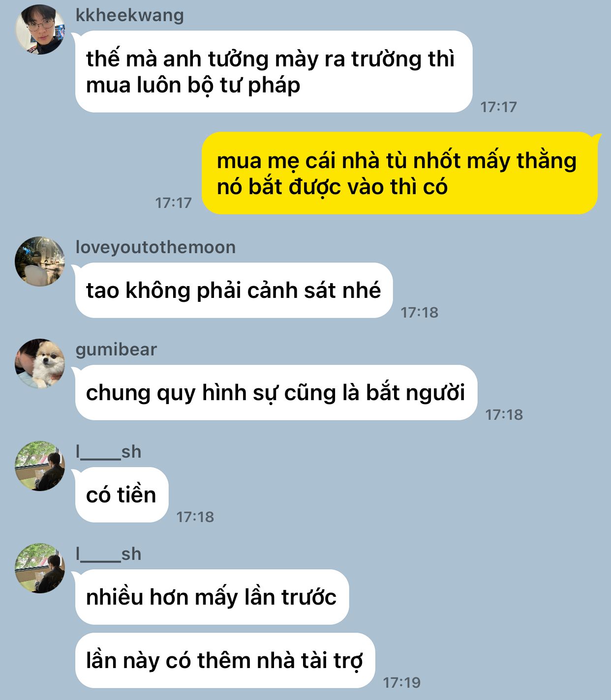The width and height of the screenshot is (611, 700).
Task: Tap the l____sh name above 'có tiền'
Action: pos(109,452)
